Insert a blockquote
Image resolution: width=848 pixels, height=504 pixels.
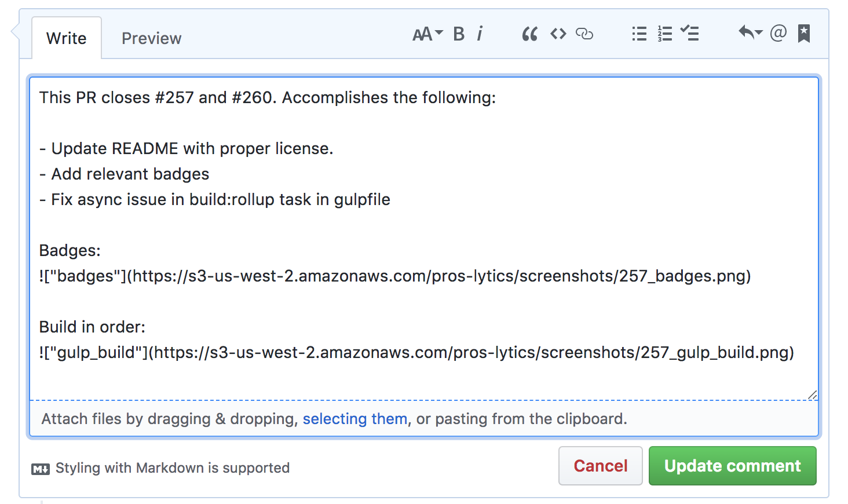[x=529, y=34]
